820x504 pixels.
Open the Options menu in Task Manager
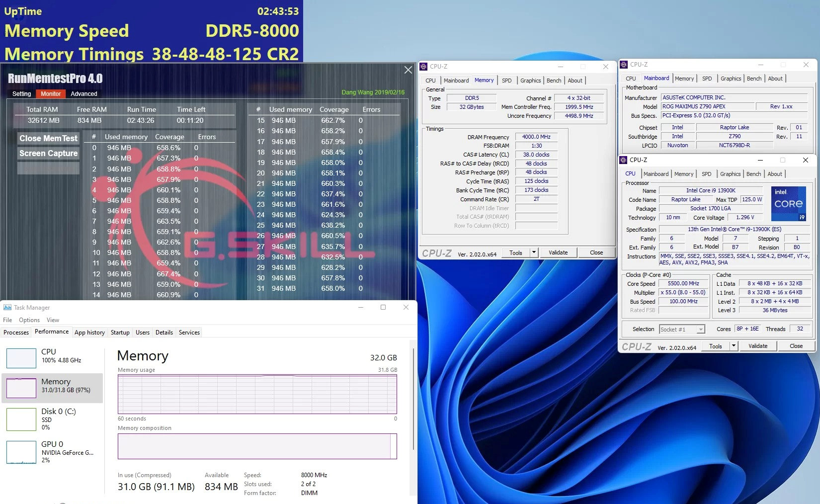pos(29,320)
